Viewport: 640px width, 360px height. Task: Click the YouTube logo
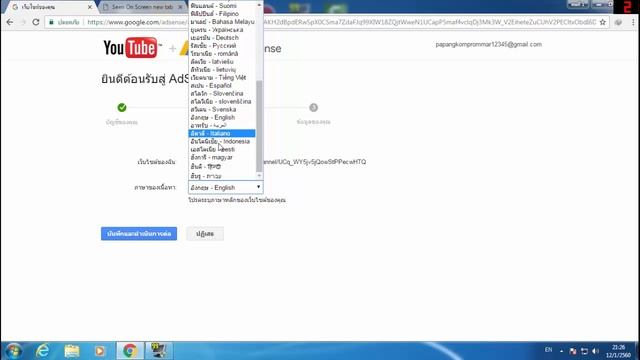pos(132,48)
